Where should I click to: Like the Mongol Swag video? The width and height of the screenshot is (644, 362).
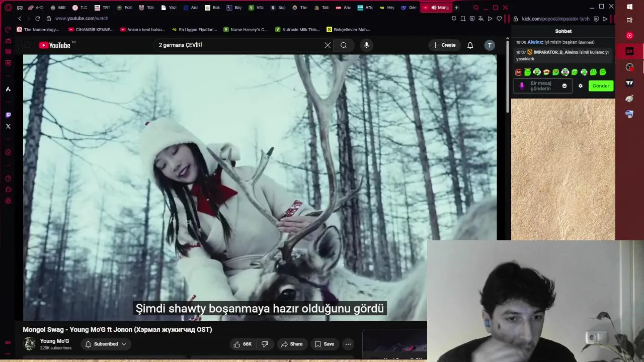(243, 344)
